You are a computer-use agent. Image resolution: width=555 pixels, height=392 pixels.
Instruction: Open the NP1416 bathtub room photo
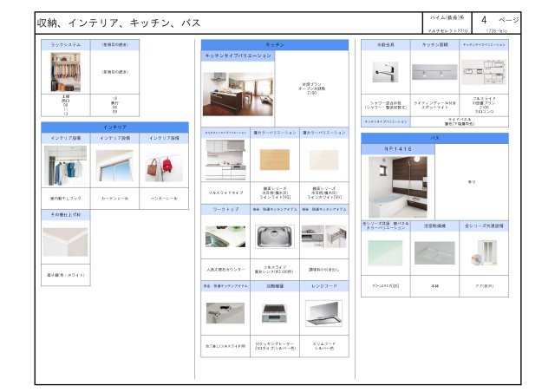point(397,186)
